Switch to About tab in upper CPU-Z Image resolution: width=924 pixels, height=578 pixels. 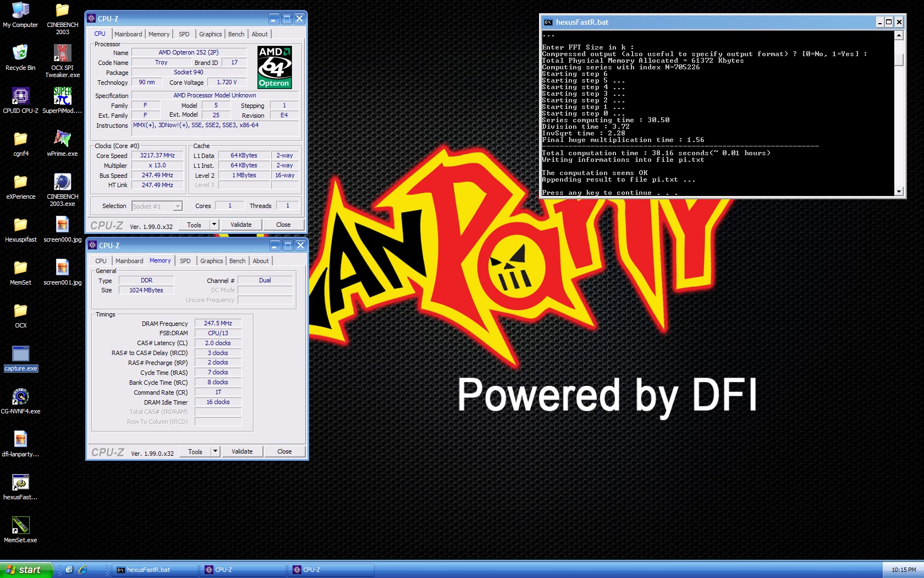(260, 34)
